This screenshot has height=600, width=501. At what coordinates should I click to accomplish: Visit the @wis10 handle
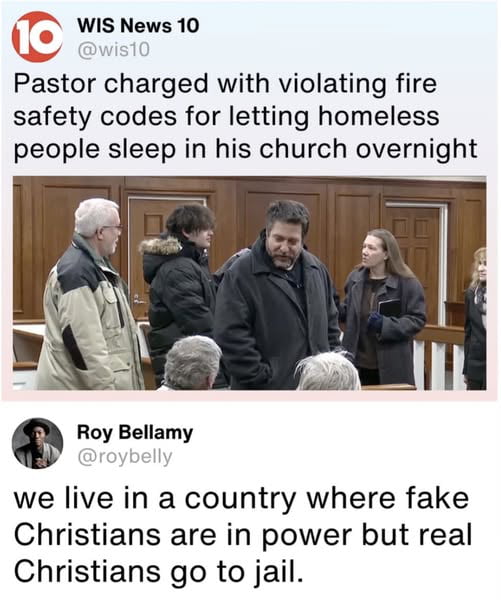(114, 50)
